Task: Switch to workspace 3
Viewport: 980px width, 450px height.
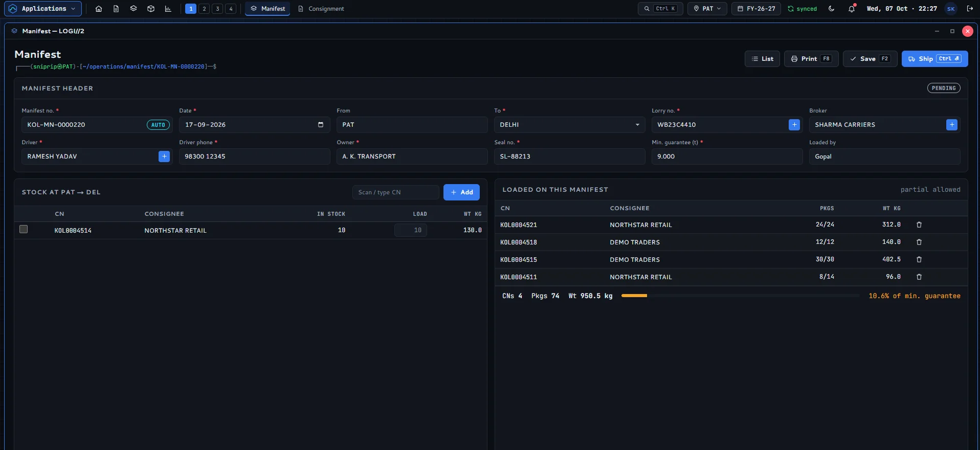Action: click(x=217, y=9)
